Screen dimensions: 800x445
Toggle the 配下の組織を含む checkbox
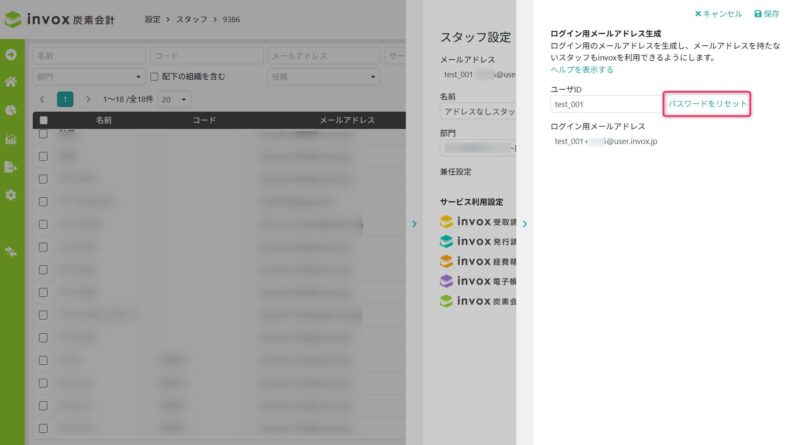pyautogui.click(x=154, y=77)
